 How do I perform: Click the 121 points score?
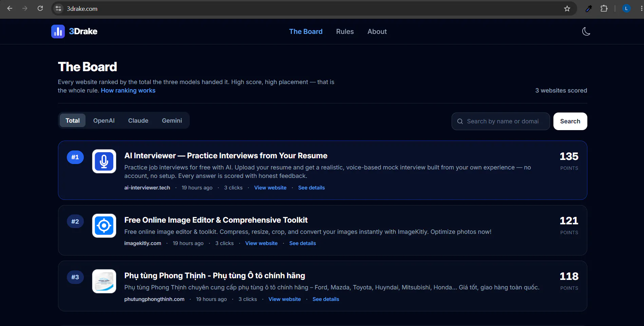(x=569, y=221)
